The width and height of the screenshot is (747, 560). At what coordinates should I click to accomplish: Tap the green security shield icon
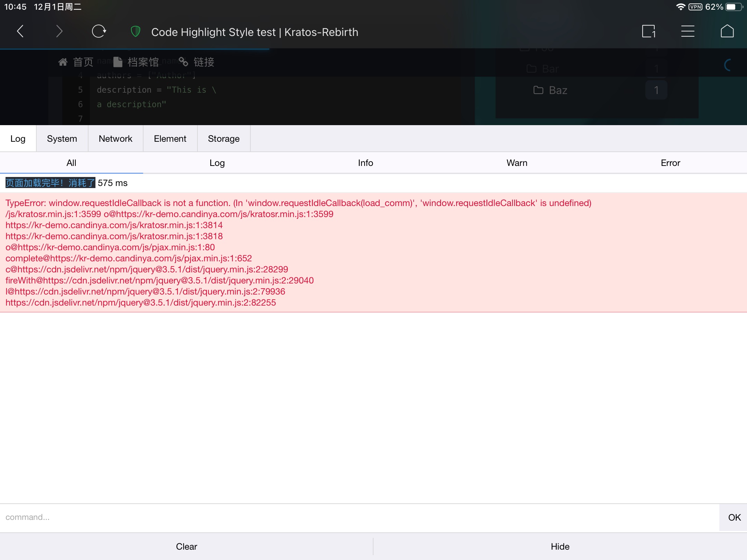pyautogui.click(x=135, y=31)
